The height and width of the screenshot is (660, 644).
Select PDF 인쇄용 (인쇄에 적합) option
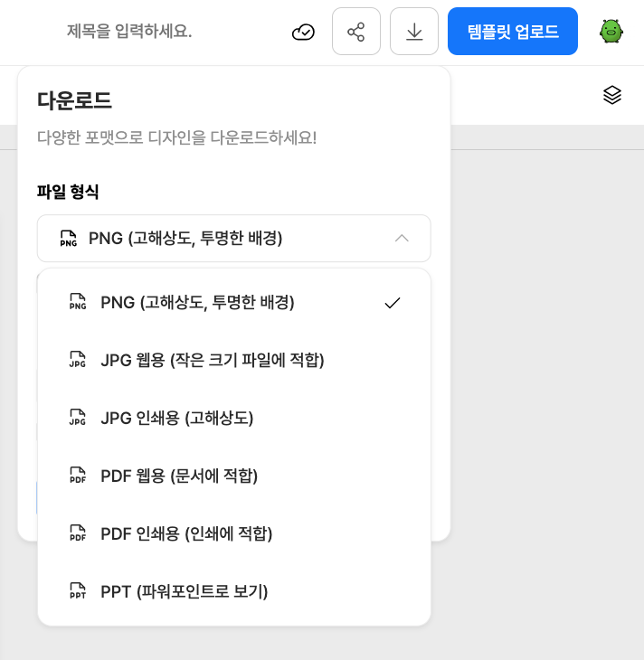point(233,533)
